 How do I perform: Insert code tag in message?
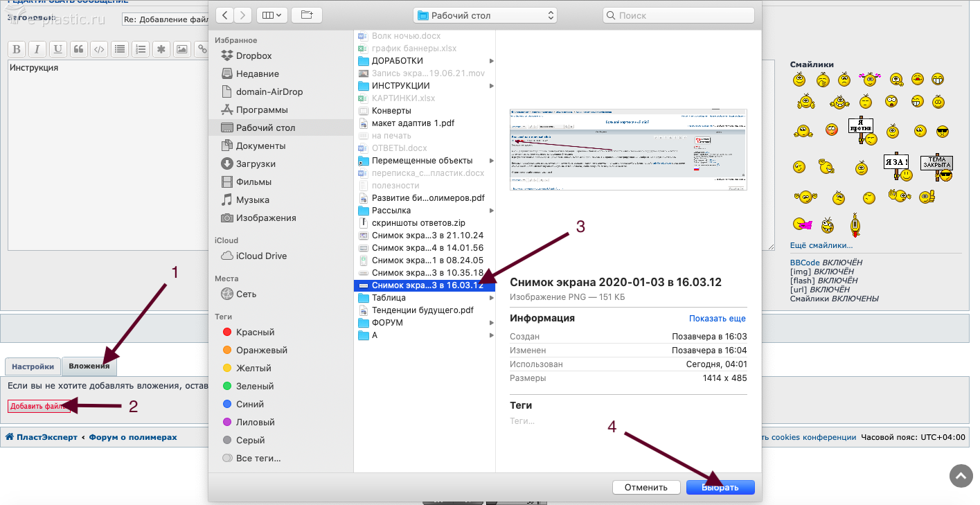99,49
